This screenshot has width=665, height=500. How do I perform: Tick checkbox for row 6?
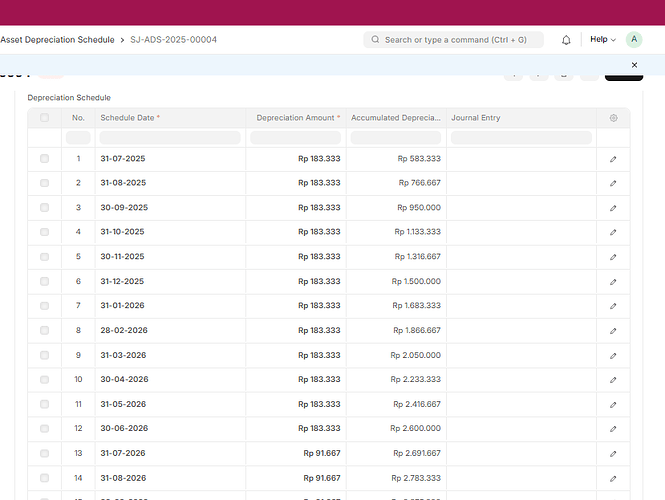point(45,281)
